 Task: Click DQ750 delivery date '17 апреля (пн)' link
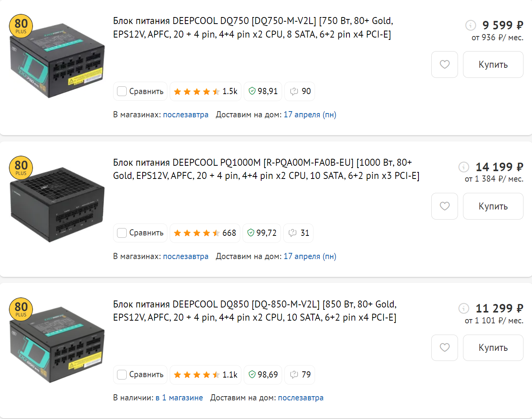310,115
